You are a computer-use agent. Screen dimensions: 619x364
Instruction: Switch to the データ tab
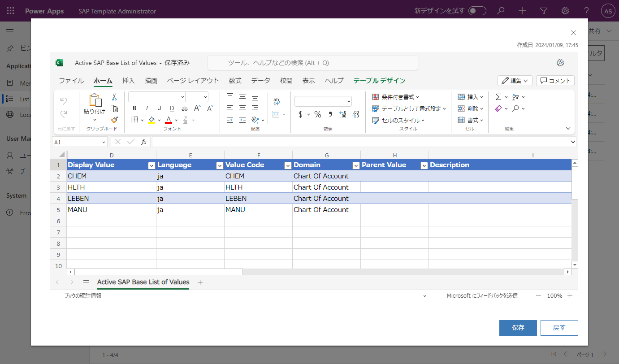[x=260, y=81]
